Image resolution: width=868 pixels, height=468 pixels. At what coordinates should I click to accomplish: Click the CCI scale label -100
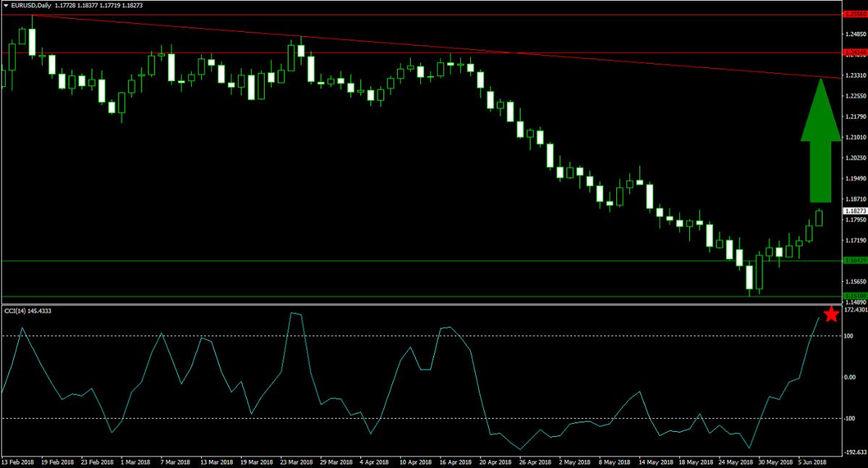[850, 419]
